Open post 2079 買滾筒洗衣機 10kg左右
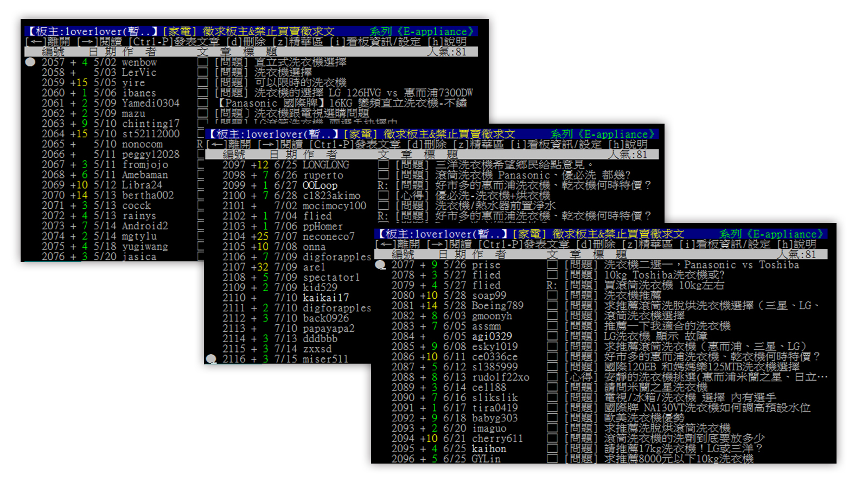Screen dimensions: 868x488 click(x=665, y=285)
